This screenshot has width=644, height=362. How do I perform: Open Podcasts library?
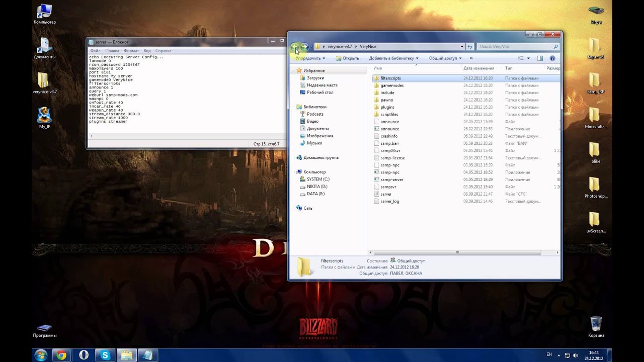[315, 114]
